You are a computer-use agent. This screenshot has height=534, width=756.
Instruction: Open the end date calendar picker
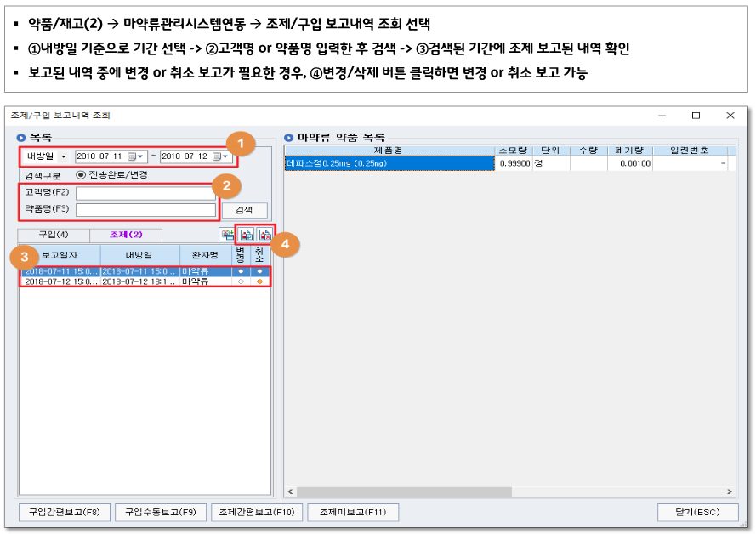coord(221,156)
